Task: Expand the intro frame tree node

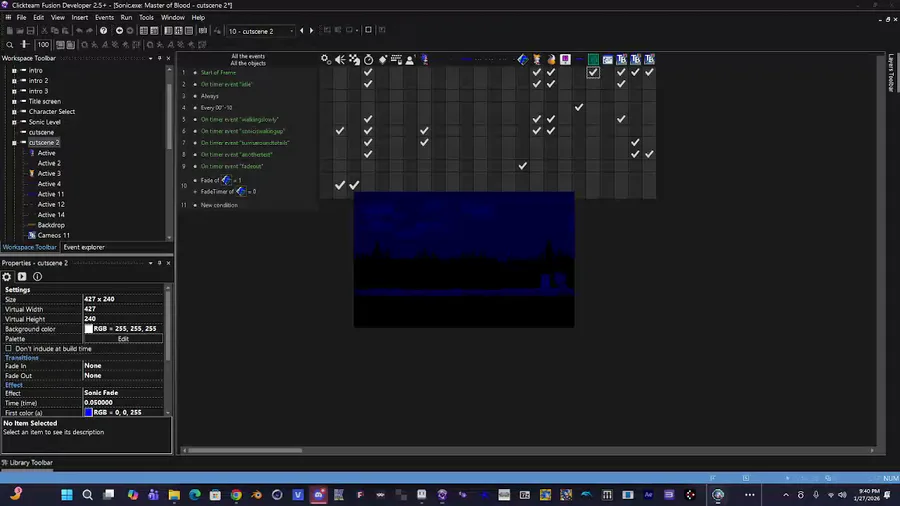Action: click(x=14, y=71)
